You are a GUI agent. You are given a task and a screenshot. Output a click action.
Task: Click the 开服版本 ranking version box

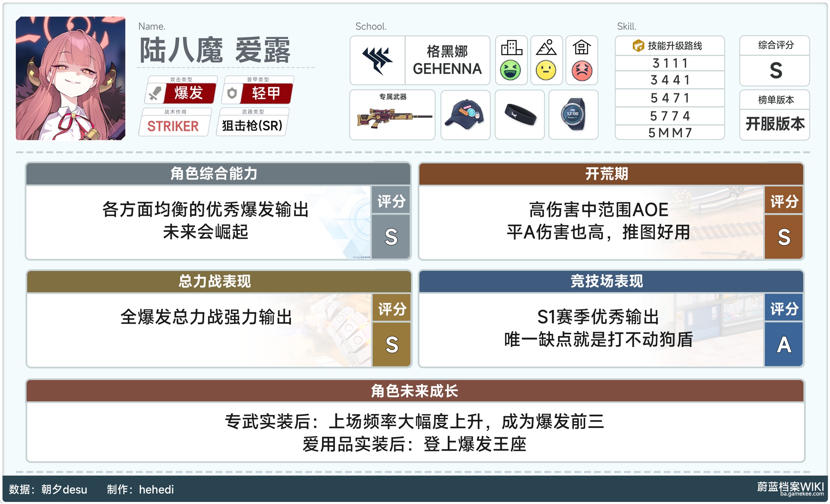click(x=774, y=124)
